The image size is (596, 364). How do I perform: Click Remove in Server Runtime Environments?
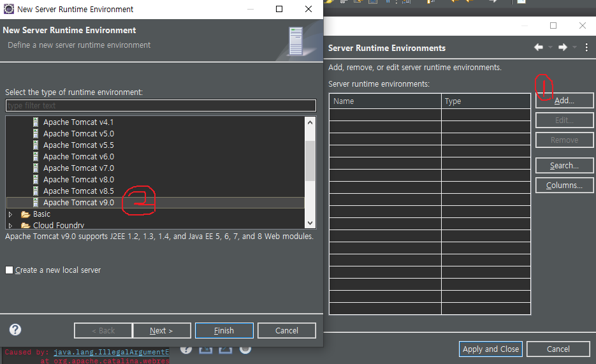click(x=565, y=140)
